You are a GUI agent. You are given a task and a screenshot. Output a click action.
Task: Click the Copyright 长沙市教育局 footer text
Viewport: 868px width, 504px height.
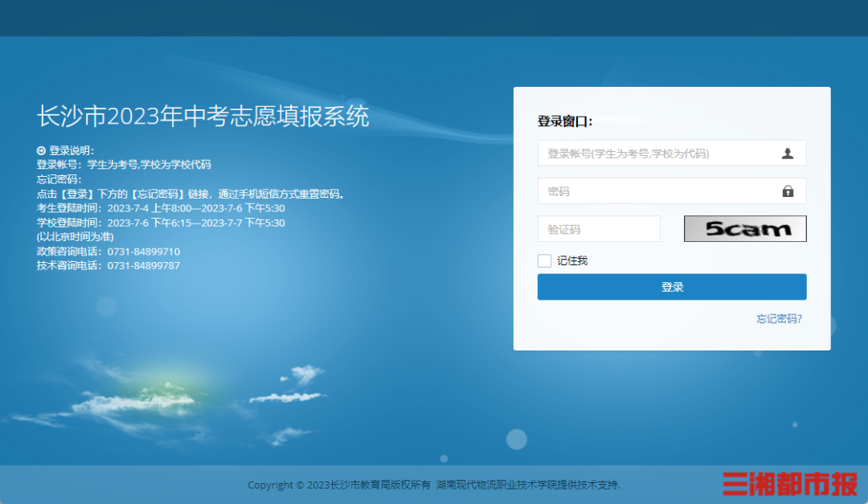pyautogui.click(x=339, y=485)
